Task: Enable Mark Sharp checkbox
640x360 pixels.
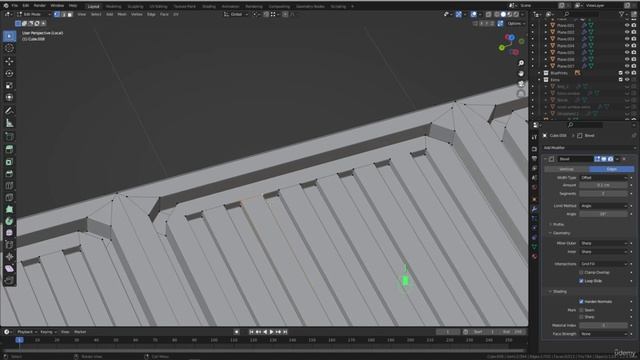Action: [581, 317]
